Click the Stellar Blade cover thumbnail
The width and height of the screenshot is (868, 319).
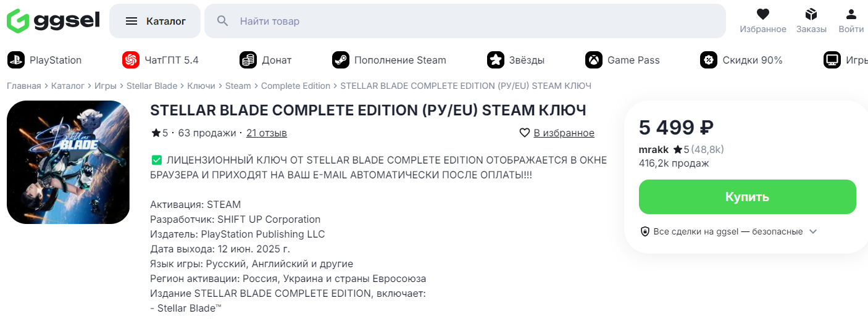pyautogui.click(x=68, y=162)
